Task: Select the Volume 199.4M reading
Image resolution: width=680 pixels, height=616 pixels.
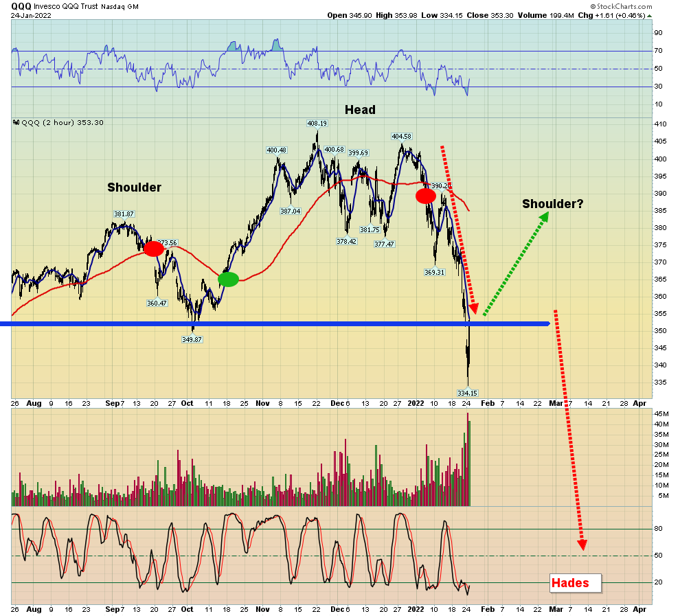Action: coord(545,15)
